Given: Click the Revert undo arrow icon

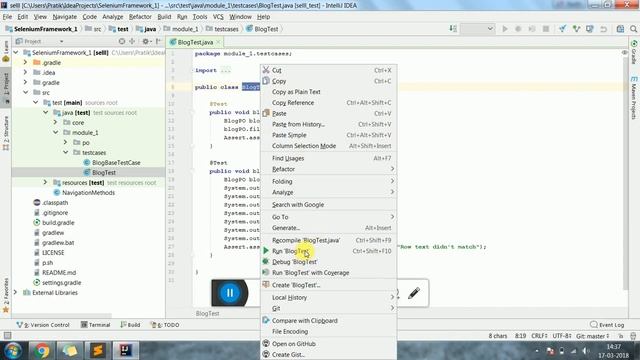Looking at the screenshot, I should pyautogui.click(x=603, y=29).
